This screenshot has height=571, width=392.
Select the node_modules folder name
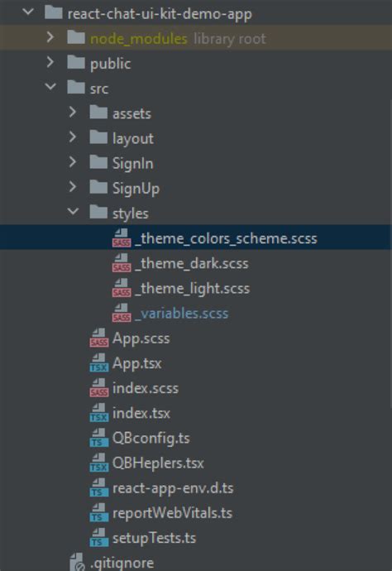139,38
